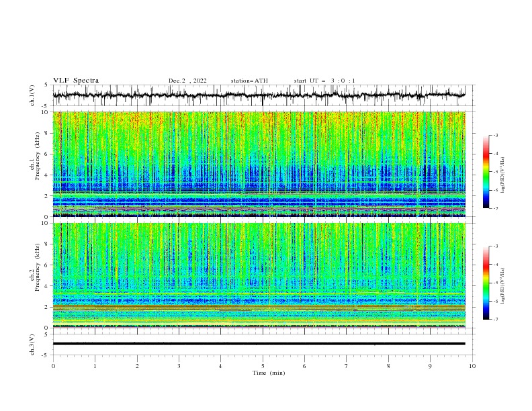Click inside the ch.2 spectrogram panel
The image size is (532, 411).
click(x=259, y=275)
